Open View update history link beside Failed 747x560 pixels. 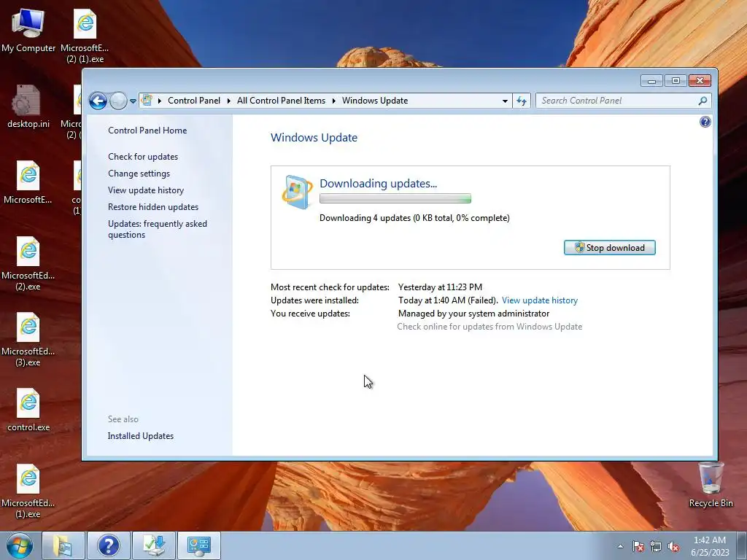coord(540,300)
